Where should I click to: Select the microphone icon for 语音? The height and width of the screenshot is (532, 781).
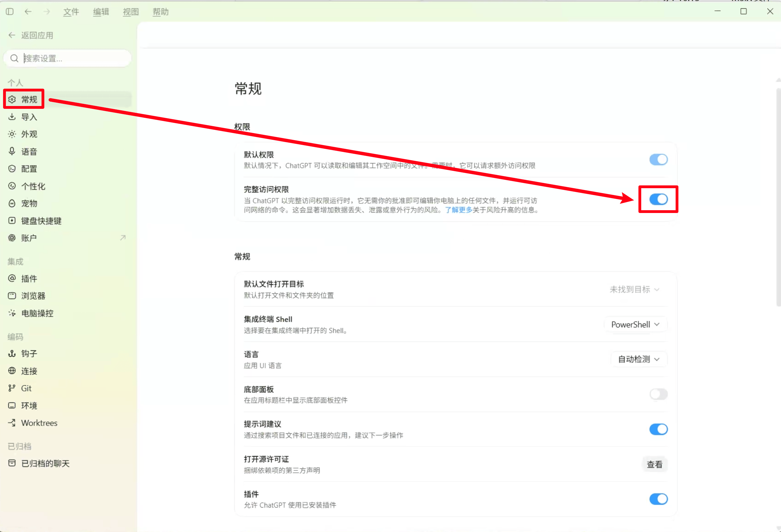pos(12,151)
